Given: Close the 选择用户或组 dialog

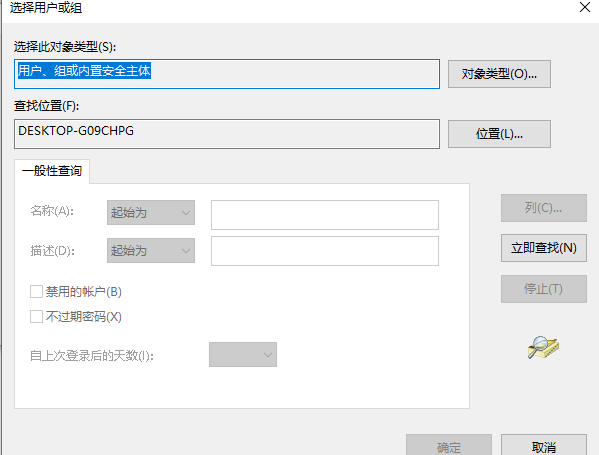Looking at the screenshot, I should [585, 7].
